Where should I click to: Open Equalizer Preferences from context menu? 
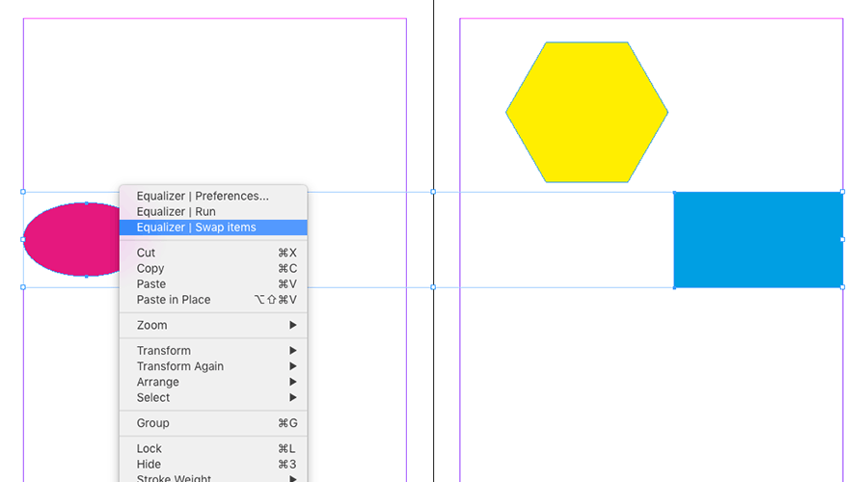pyautogui.click(x=203, y=196)
